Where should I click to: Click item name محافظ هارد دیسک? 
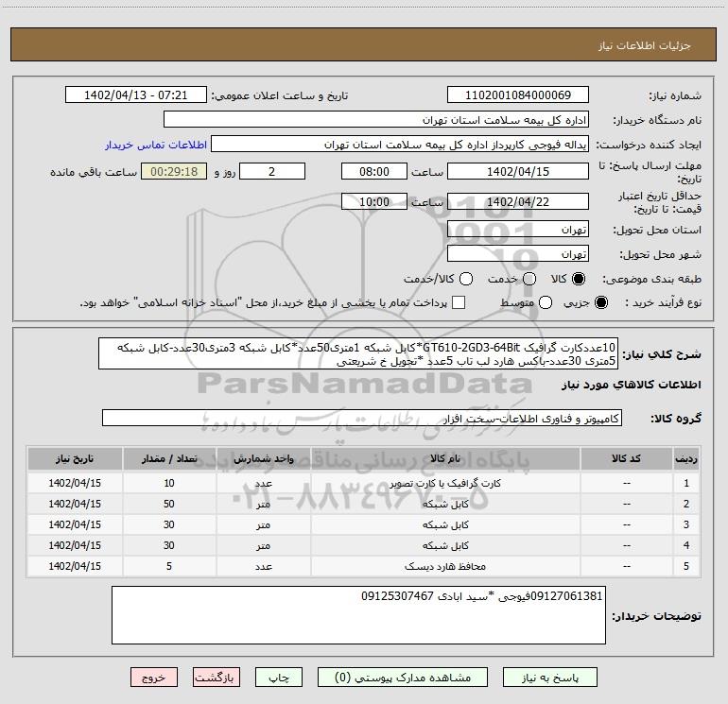(x=445, y=567)
